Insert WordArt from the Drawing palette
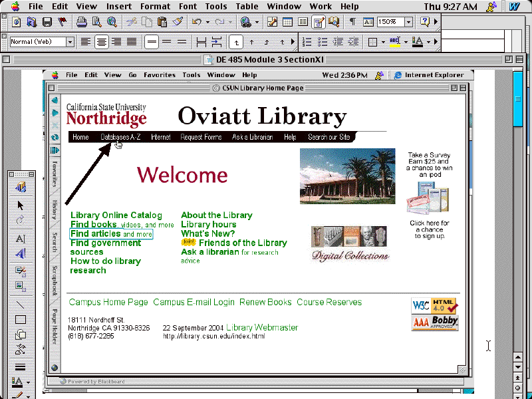532x399 pixels. point(21,253)
